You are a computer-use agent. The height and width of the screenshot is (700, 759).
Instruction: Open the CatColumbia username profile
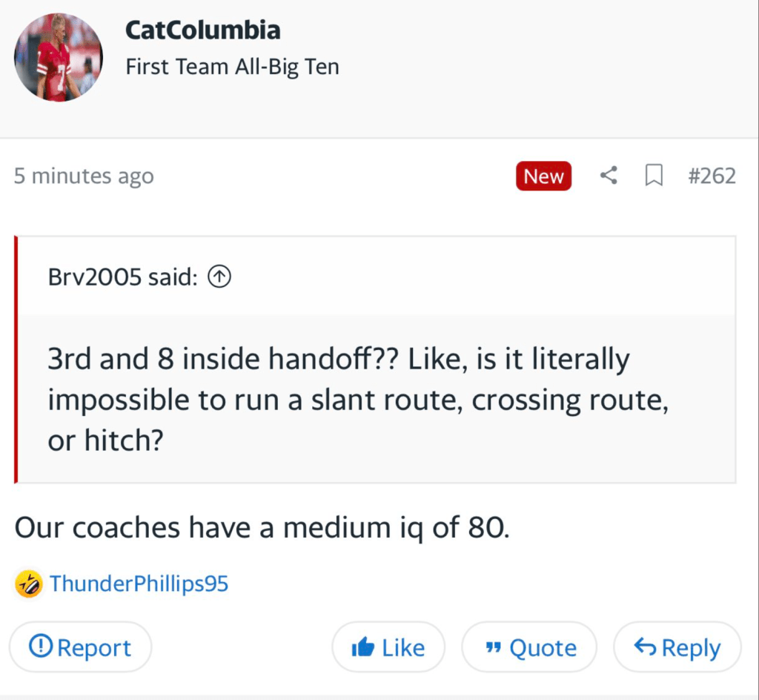tap(202, 30)
